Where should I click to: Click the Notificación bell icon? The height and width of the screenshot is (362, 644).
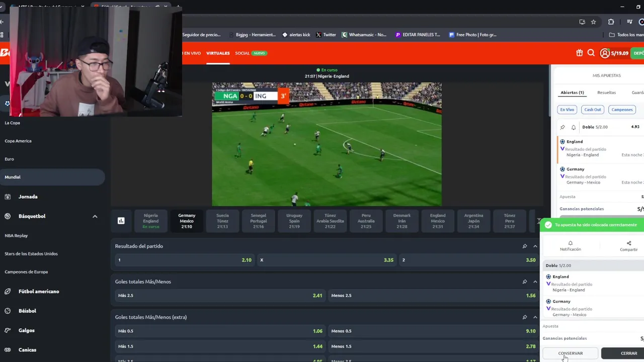click(570, 243)
